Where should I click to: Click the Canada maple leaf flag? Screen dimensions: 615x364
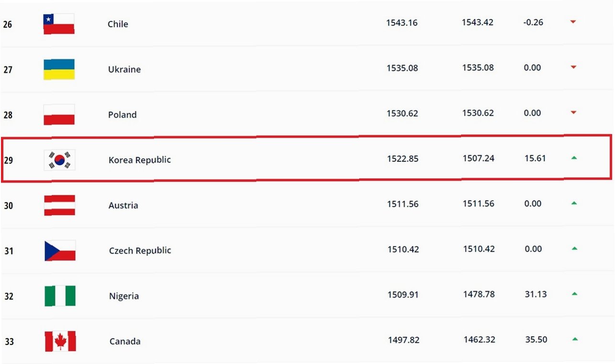[60, 341]
